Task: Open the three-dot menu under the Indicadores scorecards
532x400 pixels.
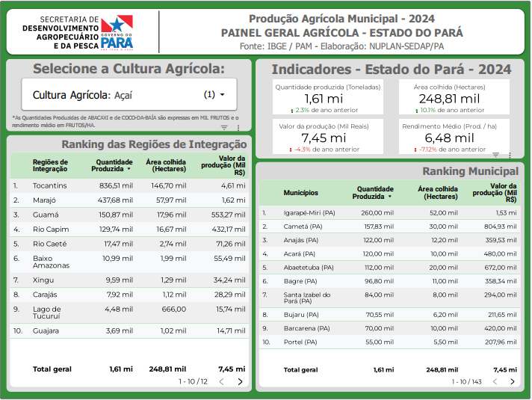Action: click(x=510, y=155)
